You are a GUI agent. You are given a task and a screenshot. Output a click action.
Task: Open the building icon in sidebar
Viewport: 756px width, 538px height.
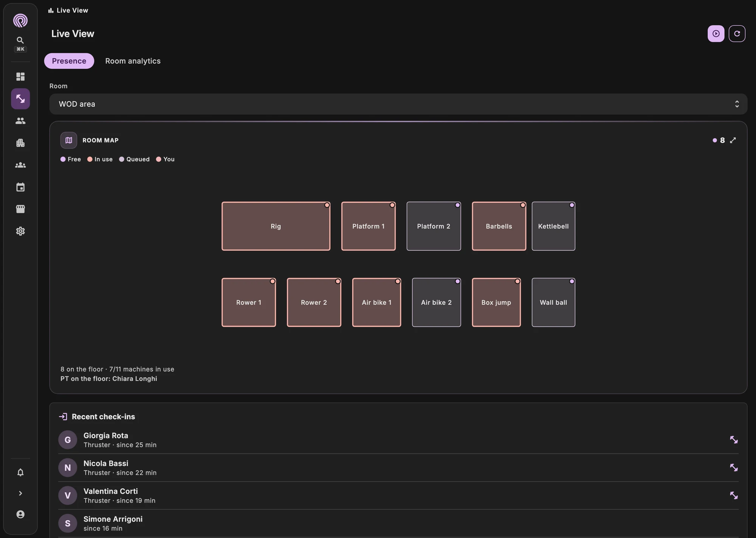pyautogui.click(x=20, y=143)
